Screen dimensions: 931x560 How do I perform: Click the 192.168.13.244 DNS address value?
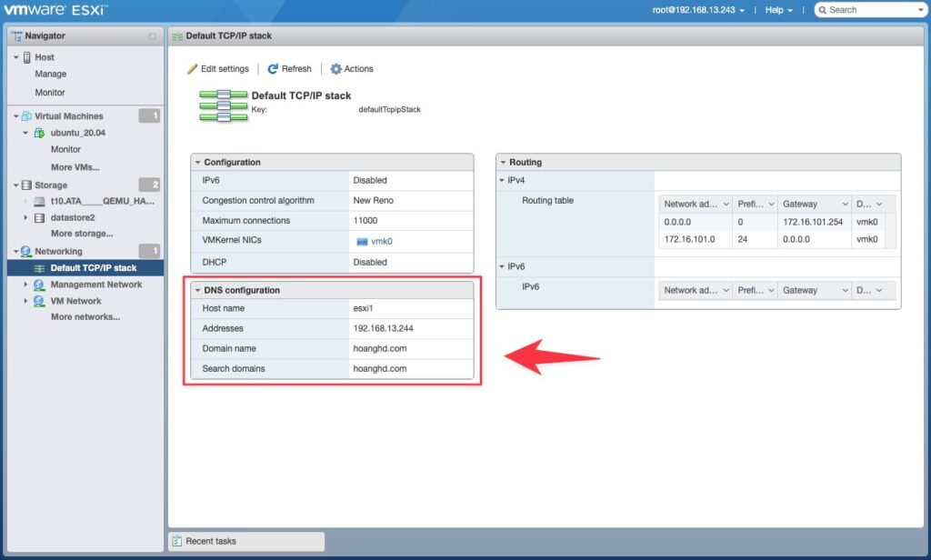pyautogui.click(x=383, y=328)
